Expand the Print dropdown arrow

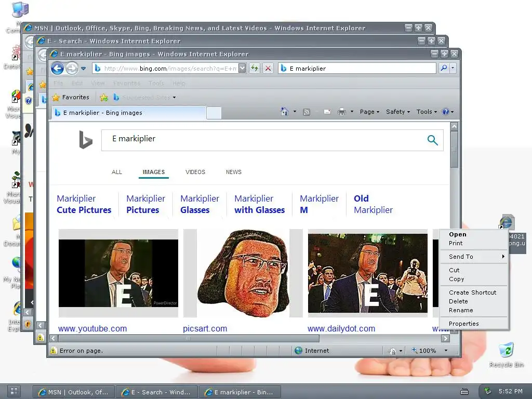[x=352, y=112]
